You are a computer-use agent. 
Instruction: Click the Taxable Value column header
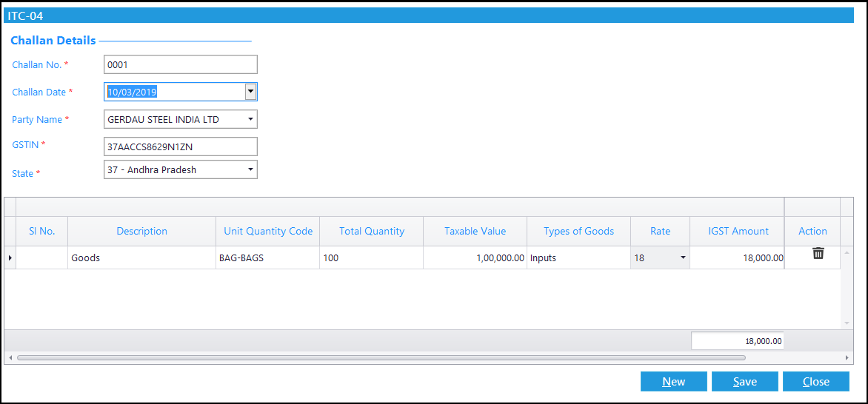[475, 232]
